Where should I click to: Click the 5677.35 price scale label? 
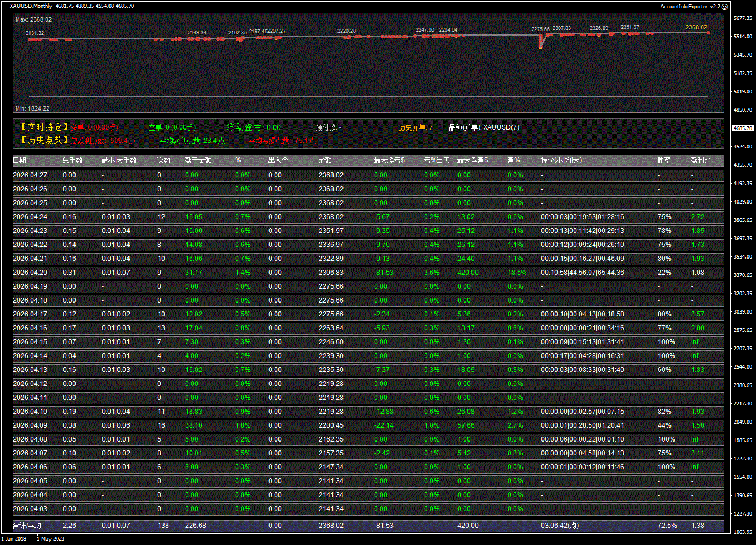click(743, 18)
